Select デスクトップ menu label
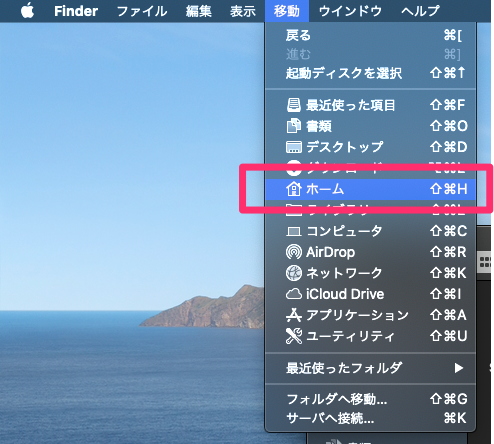The height and width of the screenshot is (444, 494). click(x=345, y=147)
